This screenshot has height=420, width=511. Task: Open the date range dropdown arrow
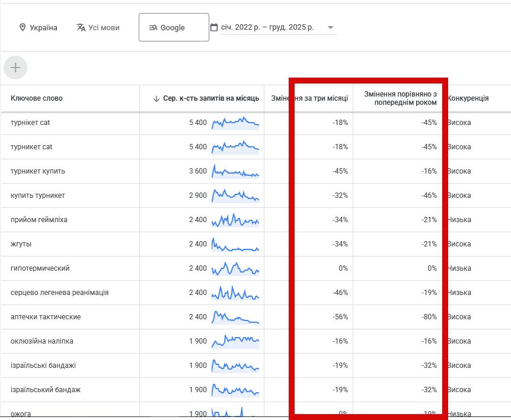tap(330, 28)
